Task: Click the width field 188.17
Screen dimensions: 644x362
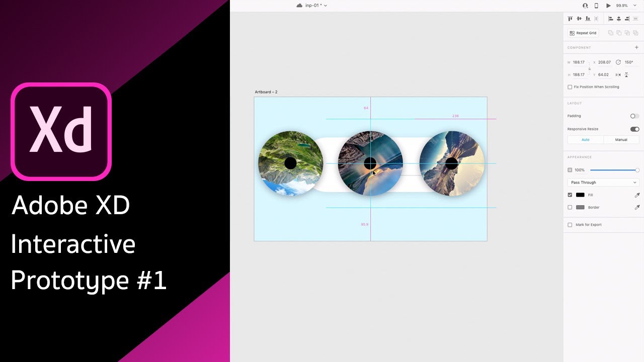Action: pyautogui.click(x=579, y=62)
